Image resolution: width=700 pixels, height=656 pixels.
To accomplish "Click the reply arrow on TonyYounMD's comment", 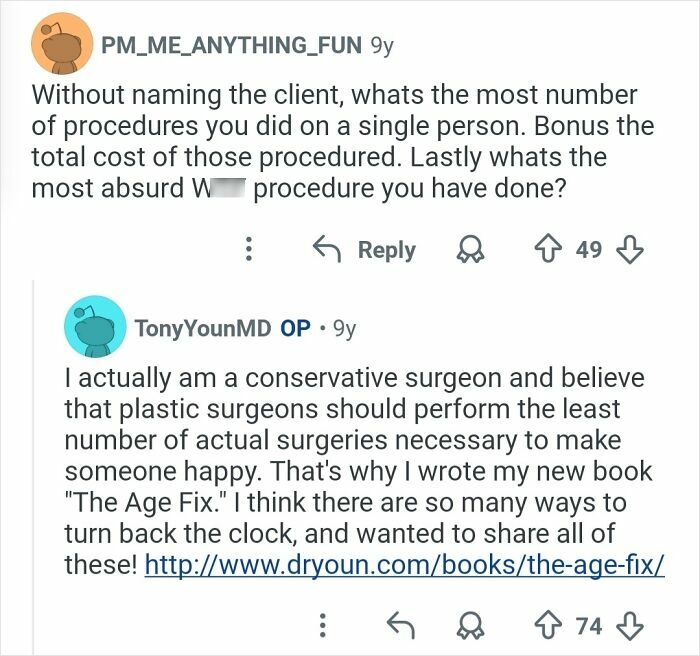I will pyautogui.click(x=400, y=626).
